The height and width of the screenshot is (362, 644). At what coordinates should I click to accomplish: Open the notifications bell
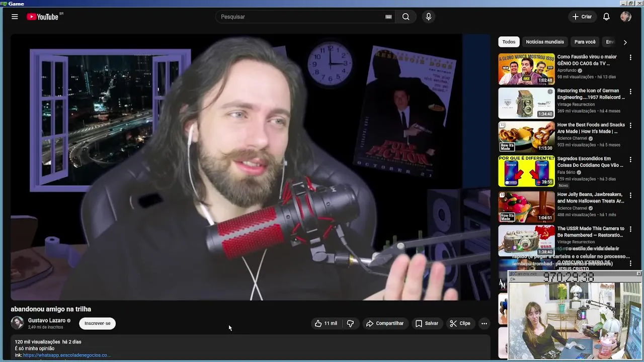click(x=606, y=17)
